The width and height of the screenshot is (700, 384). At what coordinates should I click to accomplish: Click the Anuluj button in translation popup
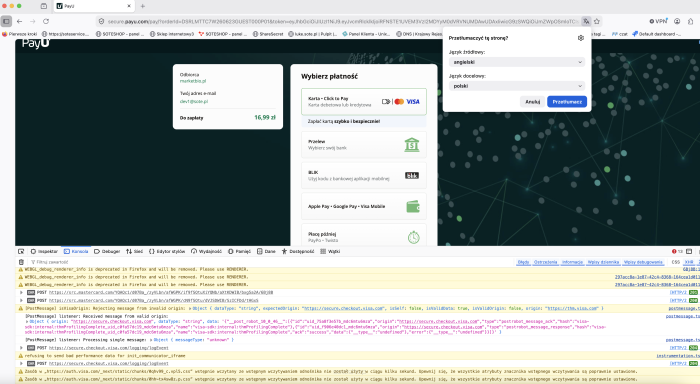[533, 102]
